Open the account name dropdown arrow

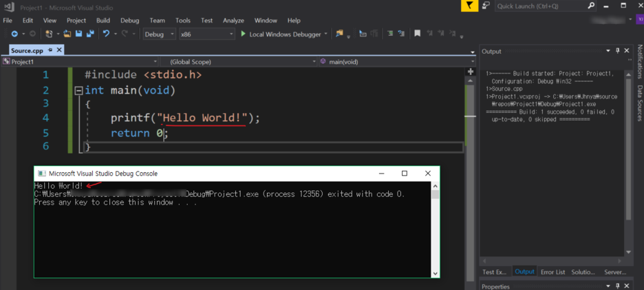[630, 20]
